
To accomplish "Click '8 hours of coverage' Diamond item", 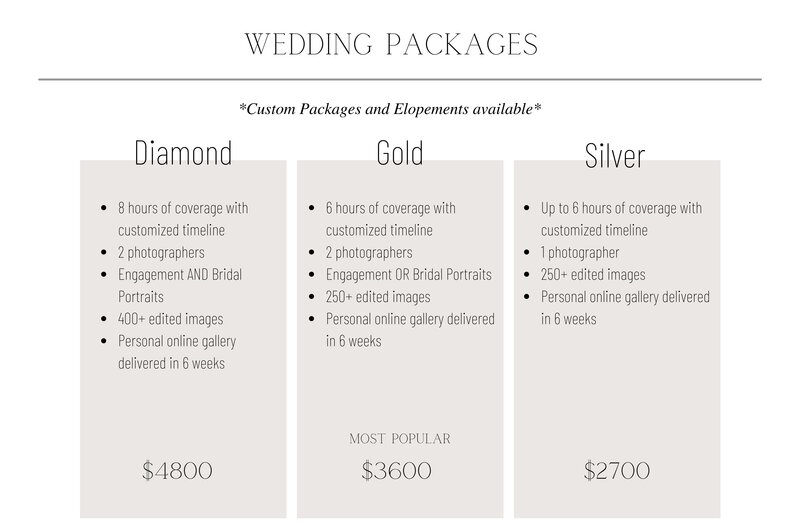I will (x=183, y=219).
